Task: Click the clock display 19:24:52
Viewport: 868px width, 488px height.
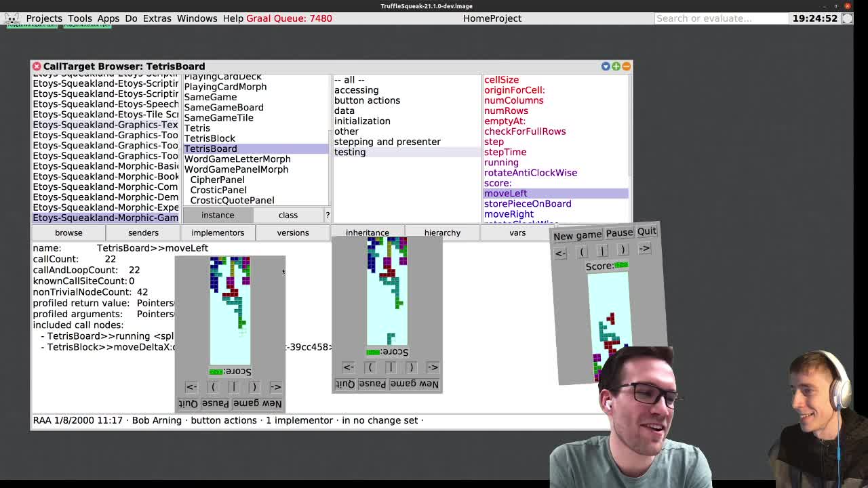Action: 814,18
